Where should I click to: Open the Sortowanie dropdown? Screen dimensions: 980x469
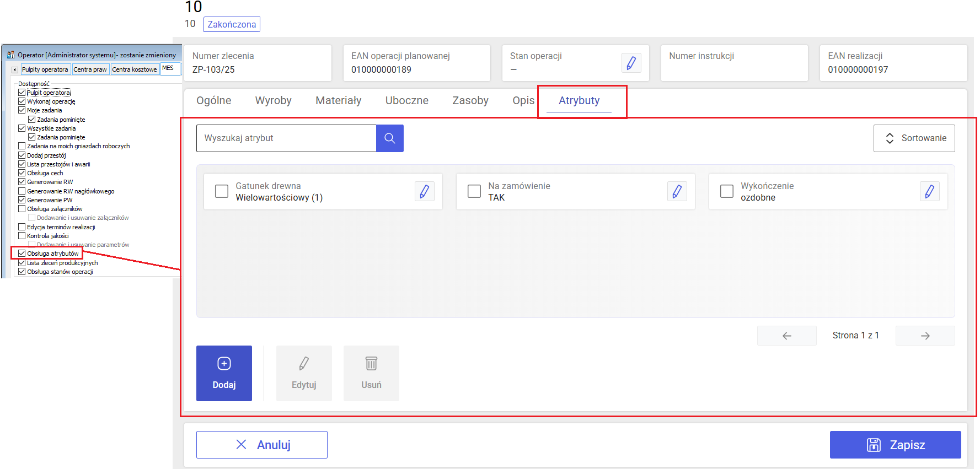[x=914, y=138]
